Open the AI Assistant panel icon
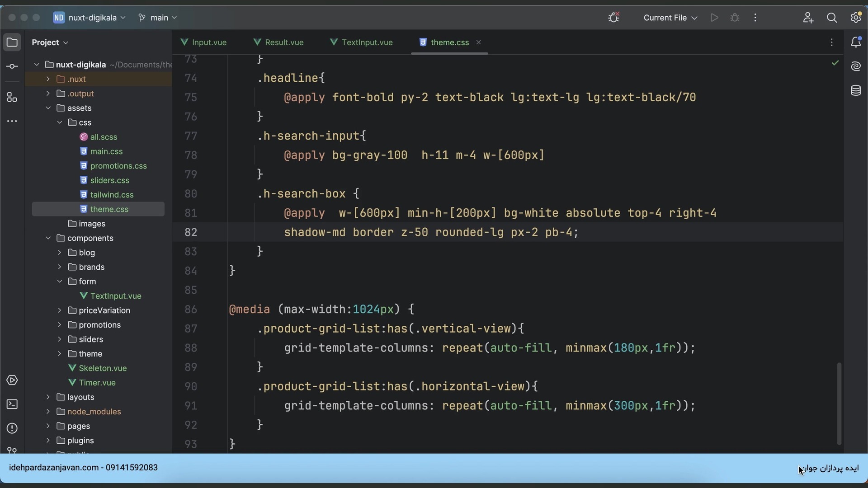868x488 pixels. 856,66
